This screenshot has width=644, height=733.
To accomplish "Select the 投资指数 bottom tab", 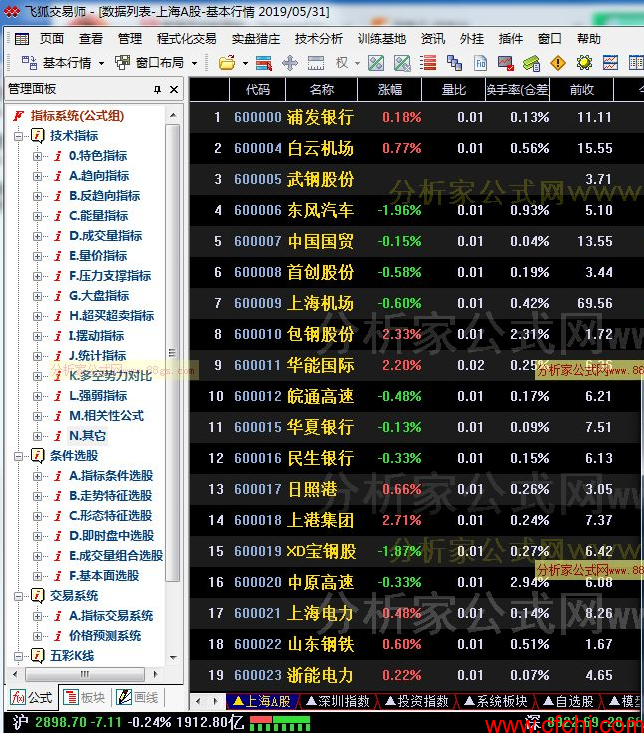I will [x=417, y=702].
